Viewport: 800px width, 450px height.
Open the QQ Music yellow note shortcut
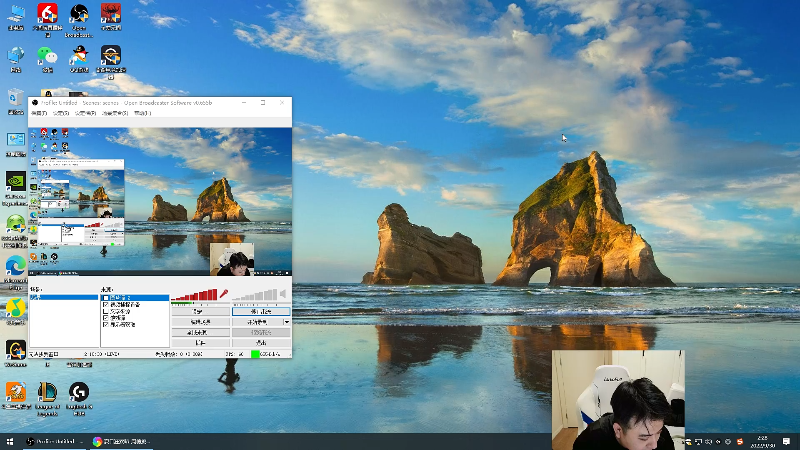pyautogui.click(x=16, y=310)
